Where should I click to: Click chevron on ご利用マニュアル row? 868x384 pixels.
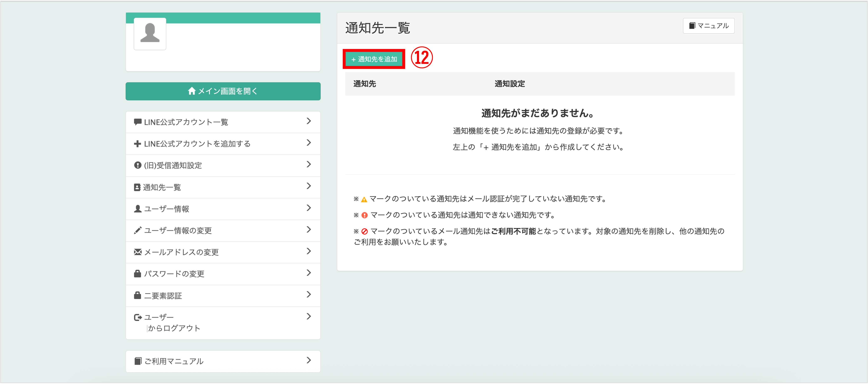(309, 361)
